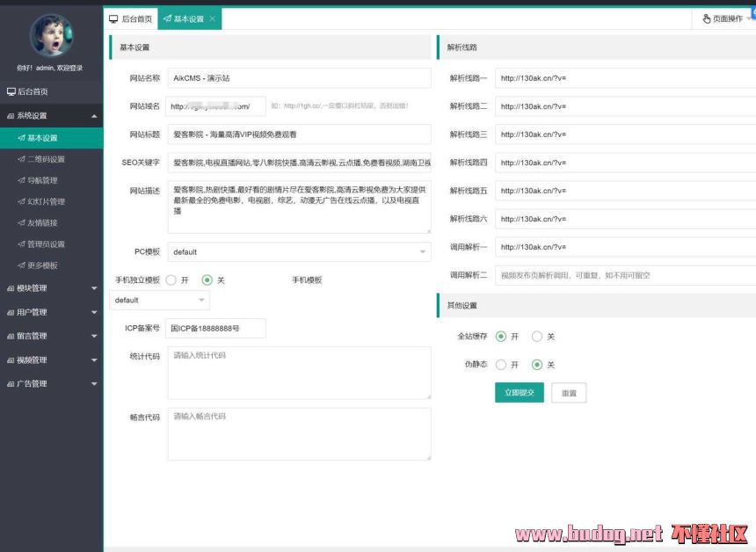Expand the 留言管理 sidebar group

pyautogui.click(x=52, y=336)
